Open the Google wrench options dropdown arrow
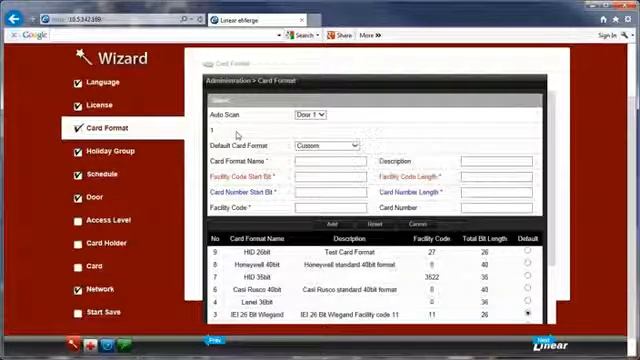 point(633,36)
